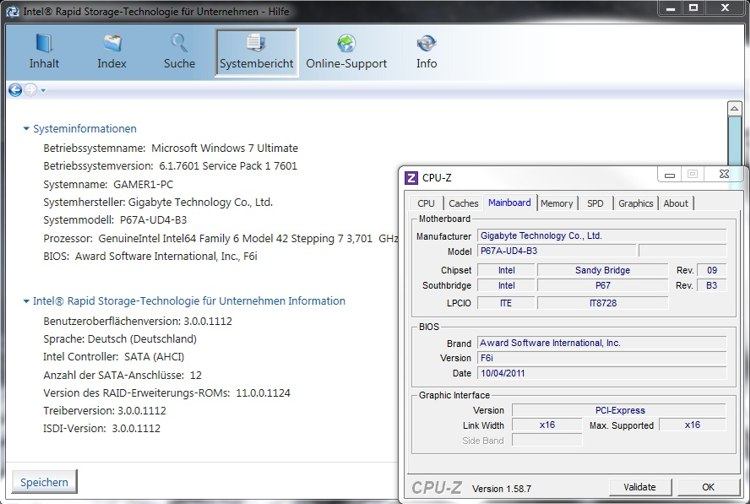
Task: Click the Intel Rapid Storage title icon
Action: click(13, 11)
